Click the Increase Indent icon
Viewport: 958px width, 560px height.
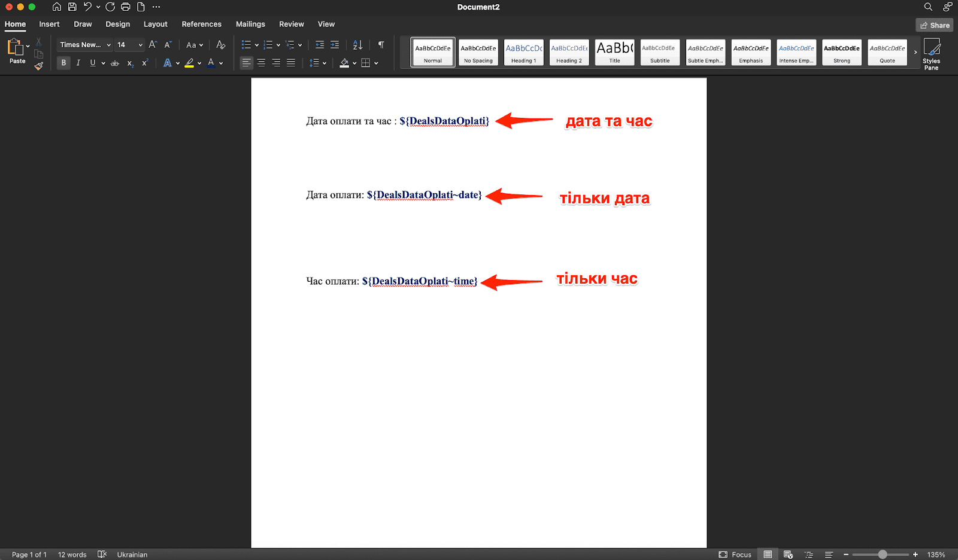(335, 45)
